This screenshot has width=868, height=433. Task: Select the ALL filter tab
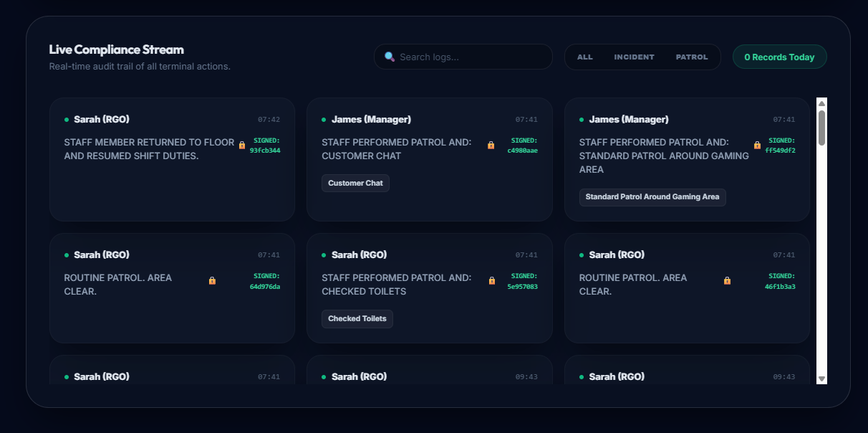585,57
